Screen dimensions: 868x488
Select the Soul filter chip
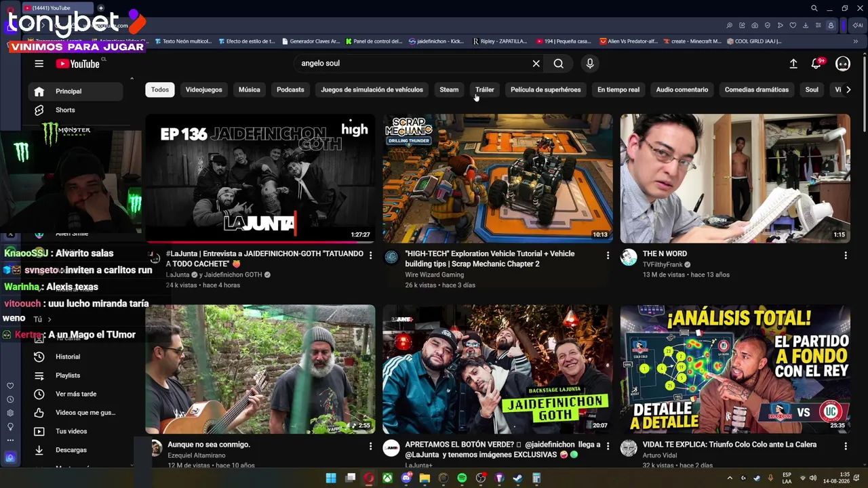tap(812, 89)
